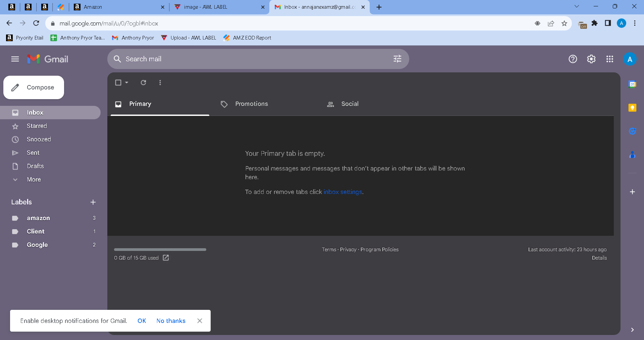Viewport: 644px width, 340px height.
Task: Get add-ons plus icon in side panel
Action: pos(632,192)
